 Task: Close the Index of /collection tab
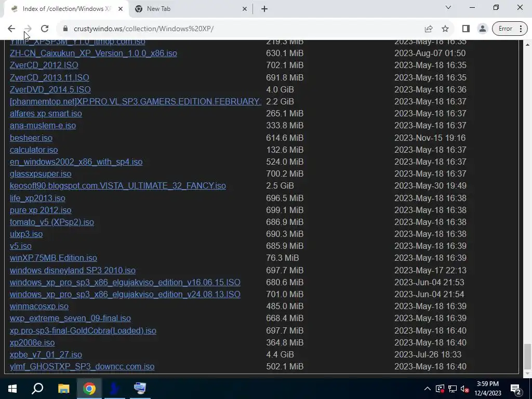[121, 9]
